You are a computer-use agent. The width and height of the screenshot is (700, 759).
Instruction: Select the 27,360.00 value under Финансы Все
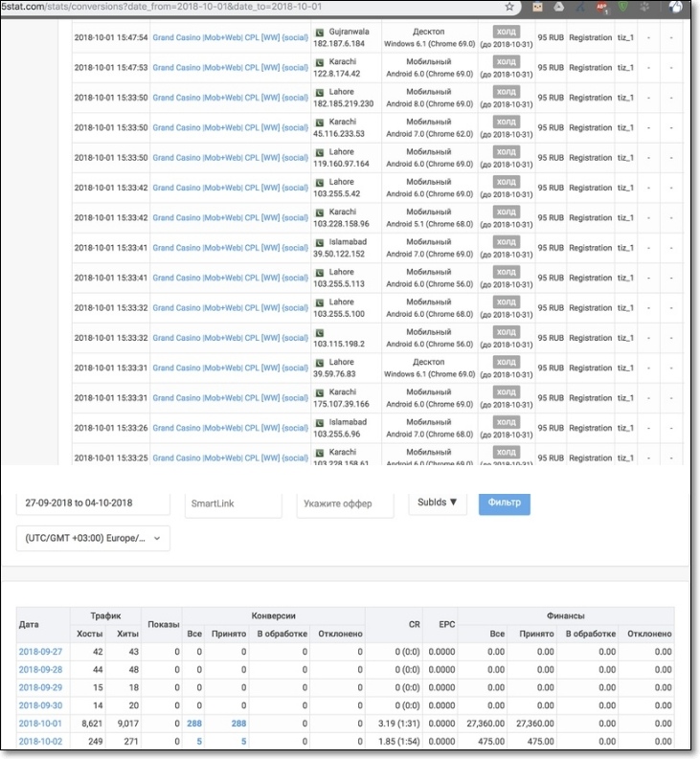(x=485, y=724)
